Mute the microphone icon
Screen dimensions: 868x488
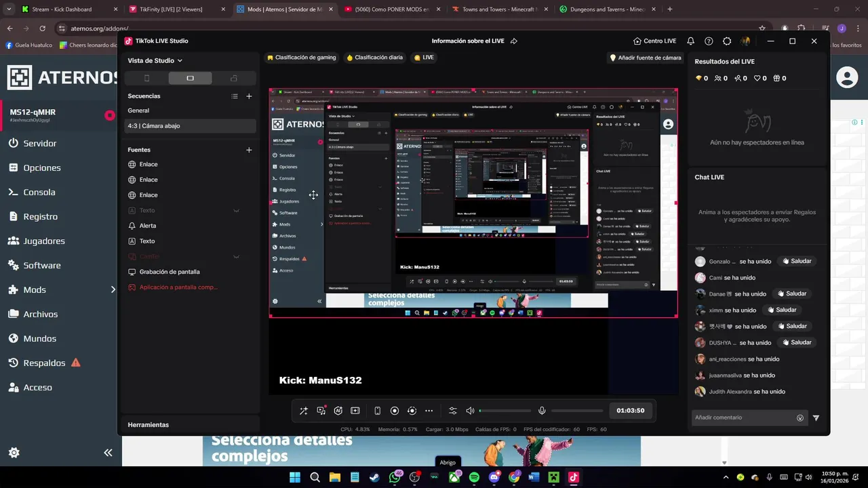[x=542, y=411]
